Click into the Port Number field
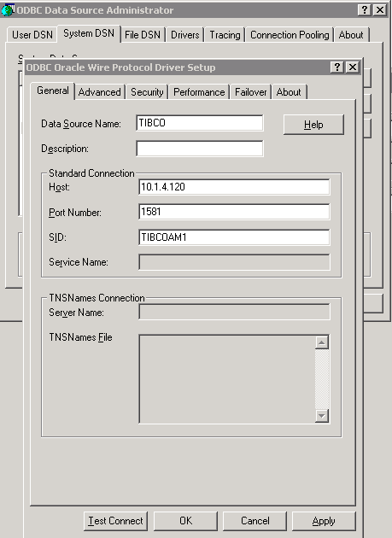The image size is (392, 538). click(234, 212)
